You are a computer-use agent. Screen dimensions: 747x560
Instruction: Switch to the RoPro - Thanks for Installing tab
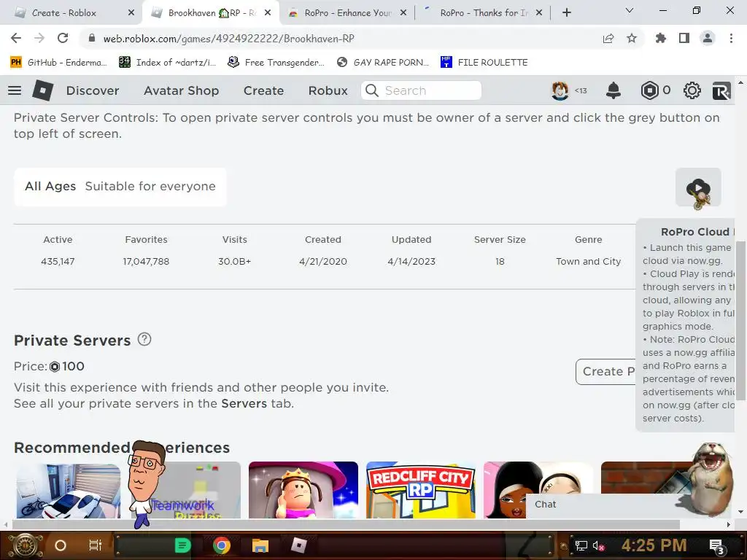click(x=484, y=13)
